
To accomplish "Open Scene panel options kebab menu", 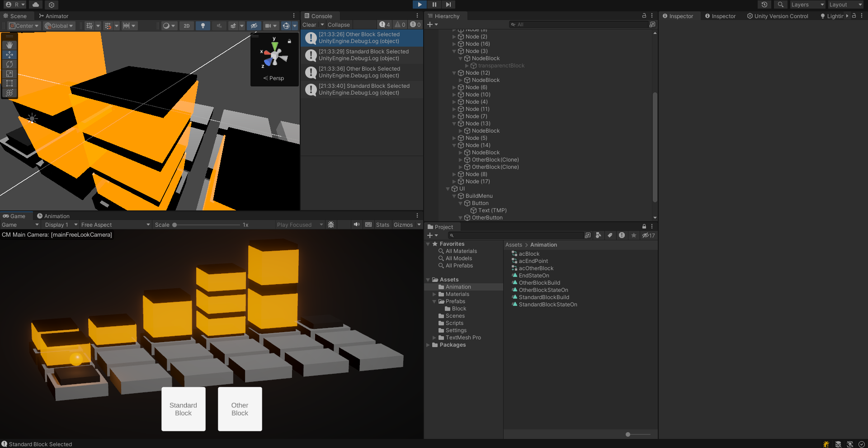I will (294, 15).
